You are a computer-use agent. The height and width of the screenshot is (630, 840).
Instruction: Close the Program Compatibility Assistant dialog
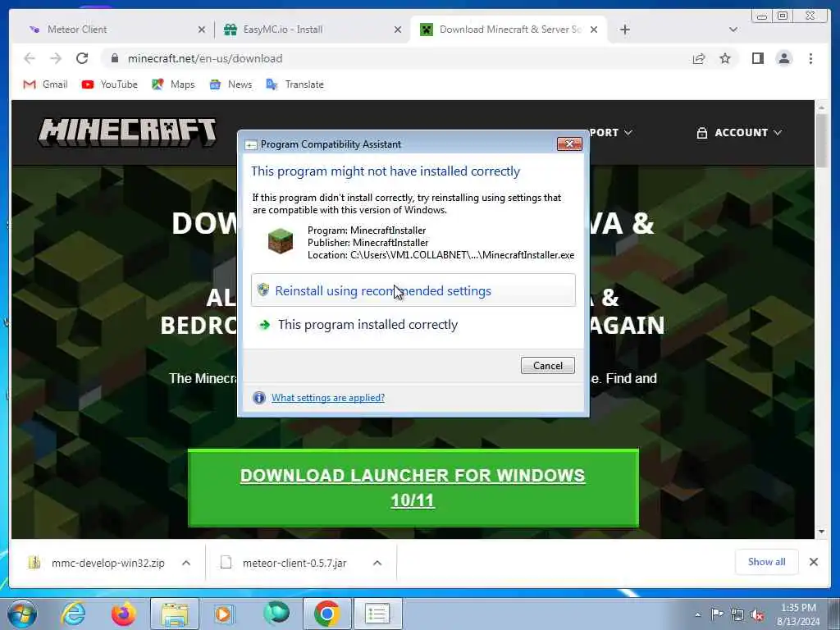(569, 144)
